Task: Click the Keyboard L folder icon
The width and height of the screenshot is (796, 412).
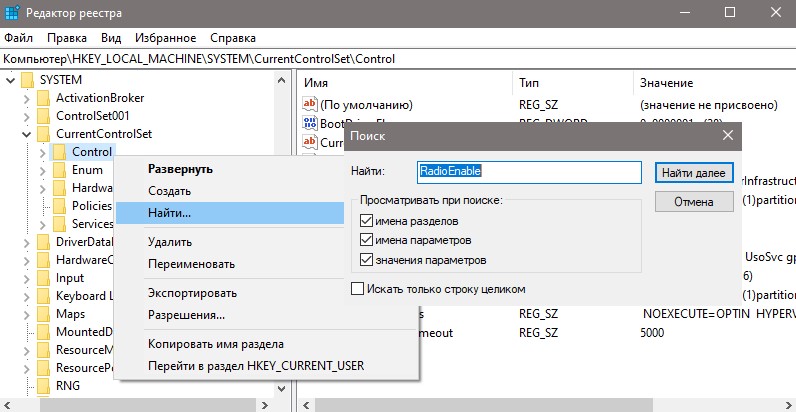Action: (44, 296)
